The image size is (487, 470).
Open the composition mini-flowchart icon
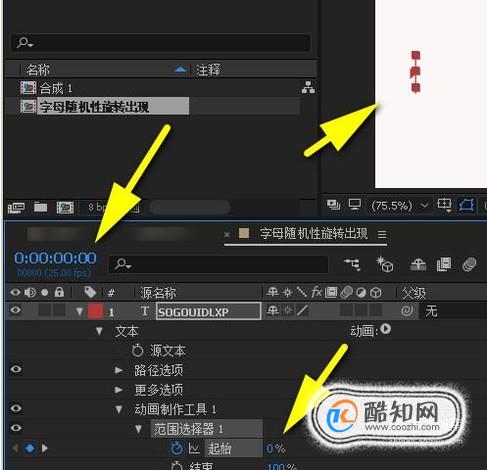tap(352, 264)
